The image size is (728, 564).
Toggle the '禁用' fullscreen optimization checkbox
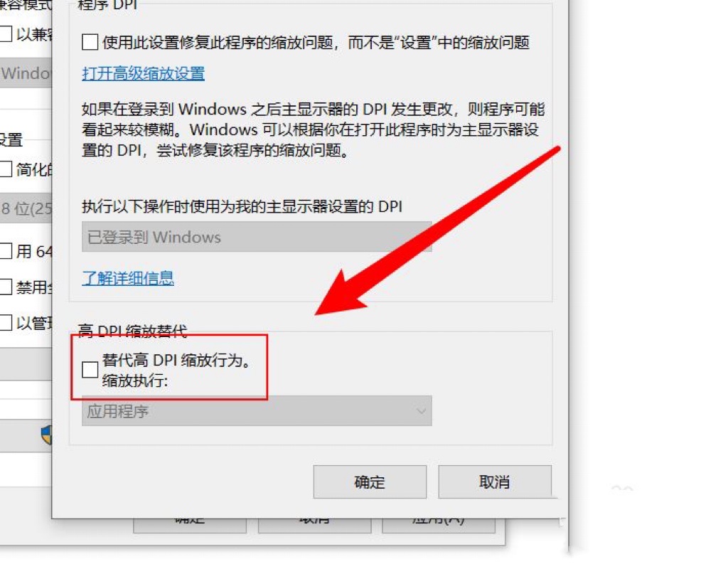[x=6, y=287]
